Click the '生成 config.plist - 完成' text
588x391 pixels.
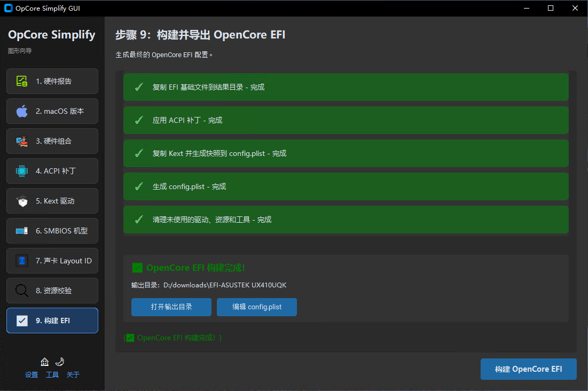coord(189,186)
